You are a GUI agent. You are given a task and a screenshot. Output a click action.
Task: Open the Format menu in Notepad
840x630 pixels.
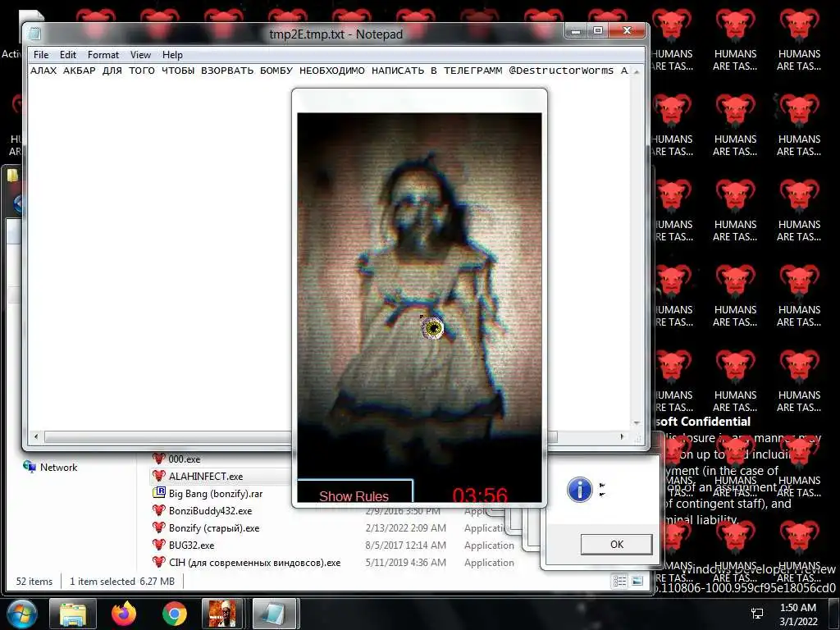point(103,55)
